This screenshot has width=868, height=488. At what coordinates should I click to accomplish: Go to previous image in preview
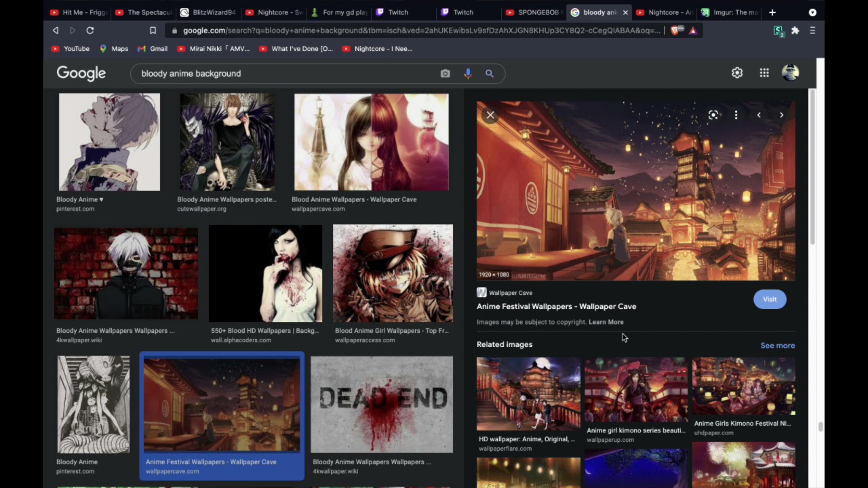pyautogui.click(x=759, y=115)
